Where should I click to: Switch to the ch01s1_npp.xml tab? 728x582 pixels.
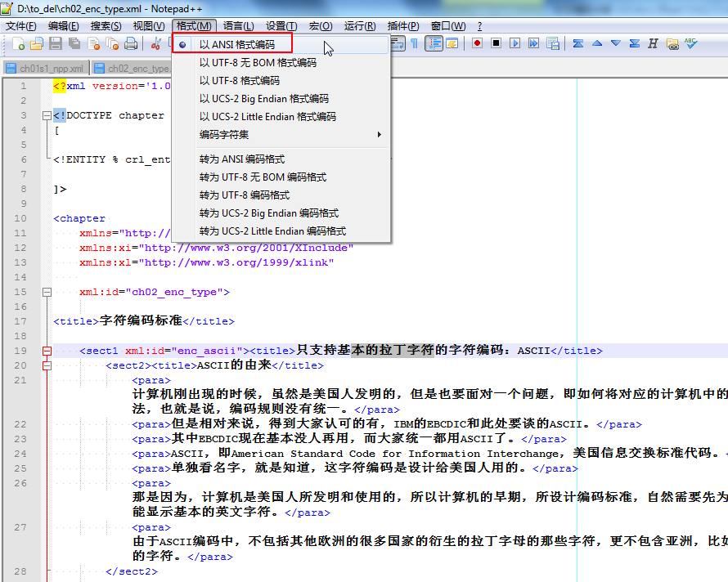click(46, 69)
